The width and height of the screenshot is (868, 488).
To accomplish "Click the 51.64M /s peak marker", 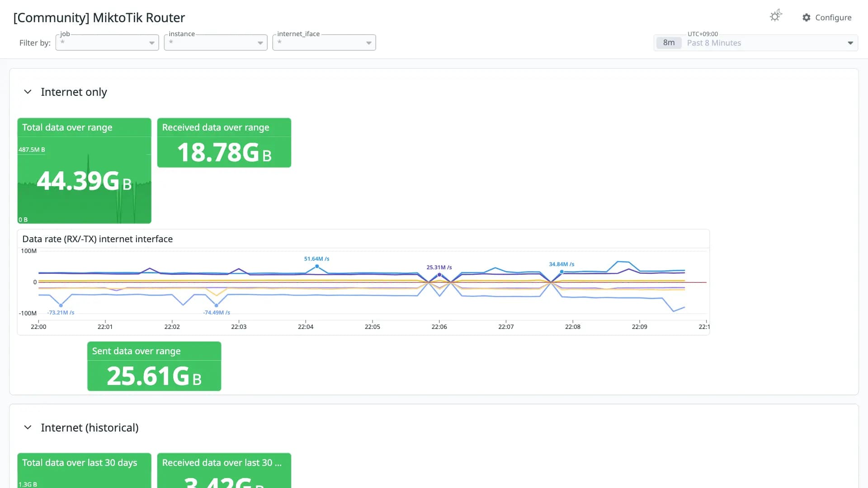I will [317, 267].
